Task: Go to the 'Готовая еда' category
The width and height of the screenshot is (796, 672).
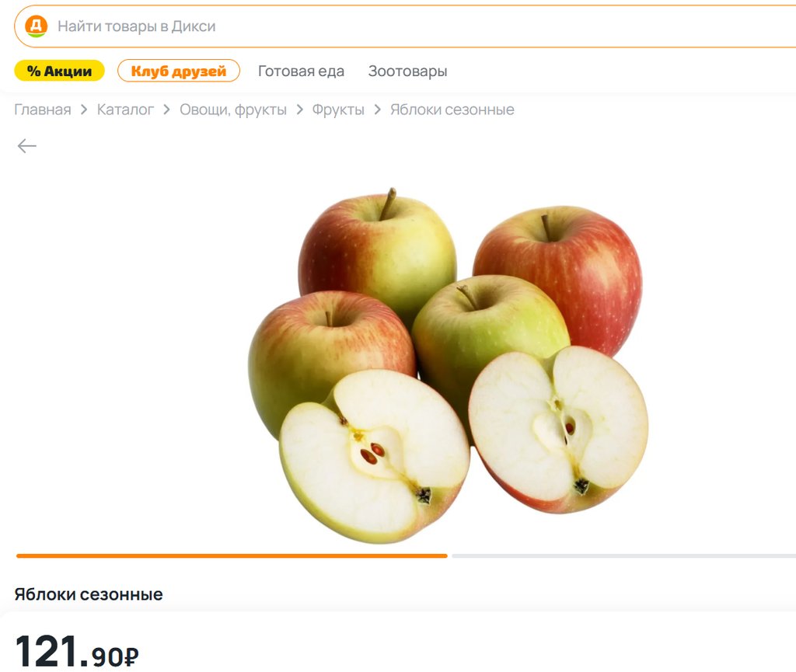Action: 301,71
